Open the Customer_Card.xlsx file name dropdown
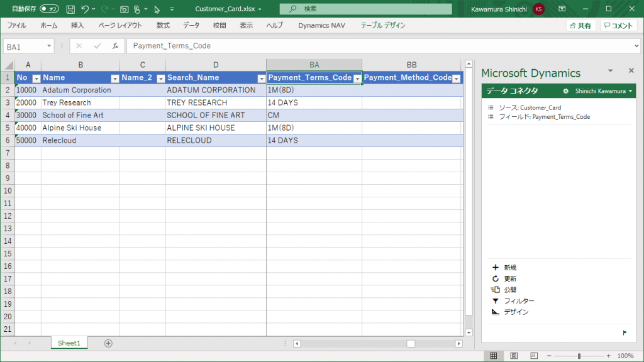This screenshot has width=644, height=362. 260,9
